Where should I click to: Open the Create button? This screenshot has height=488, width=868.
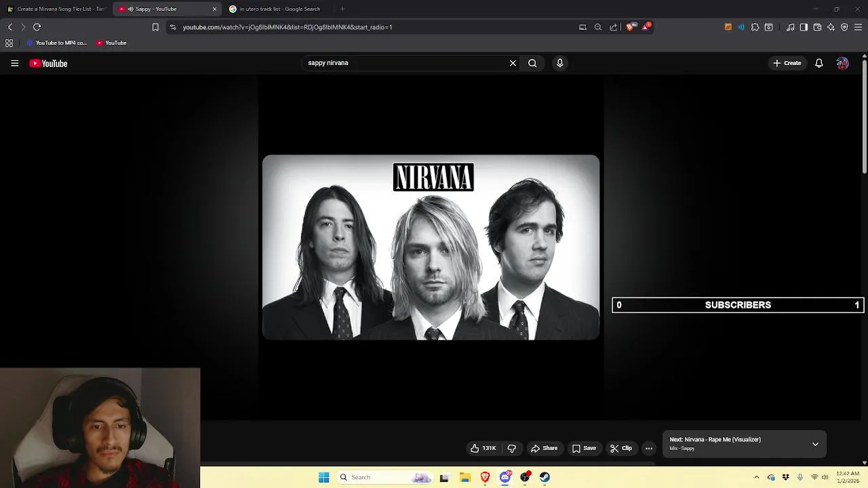787,63
